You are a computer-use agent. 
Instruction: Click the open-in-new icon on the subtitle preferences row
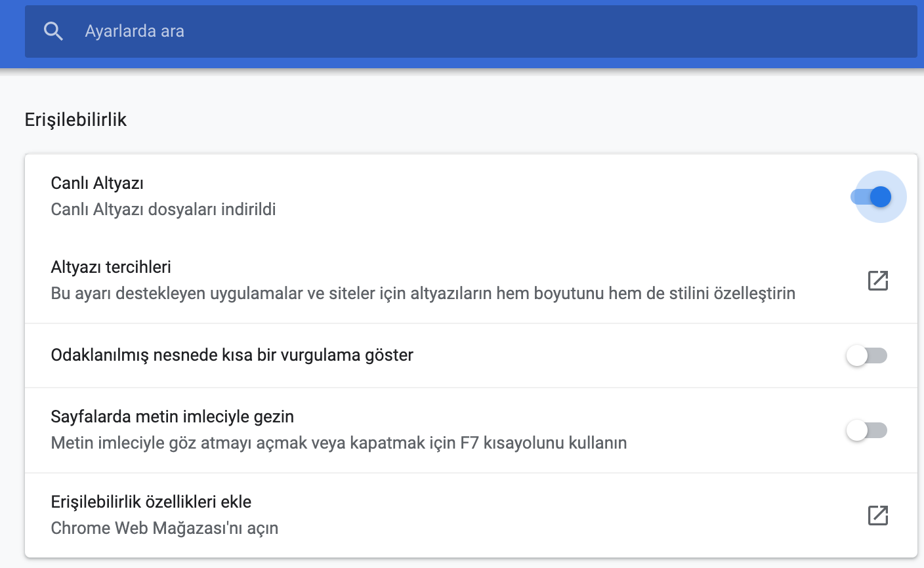(879, 280)
